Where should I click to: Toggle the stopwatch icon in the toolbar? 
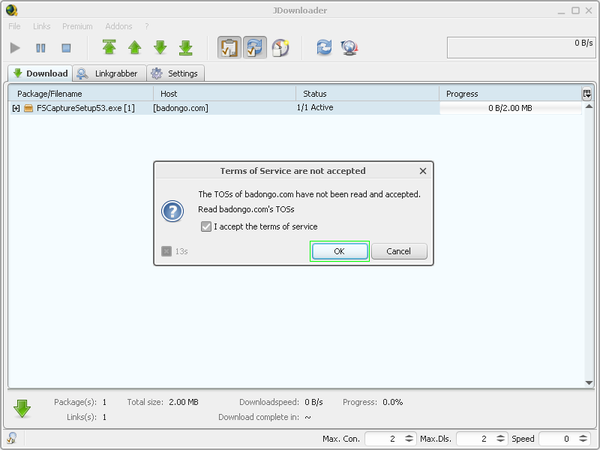click(x=280, y=48)
